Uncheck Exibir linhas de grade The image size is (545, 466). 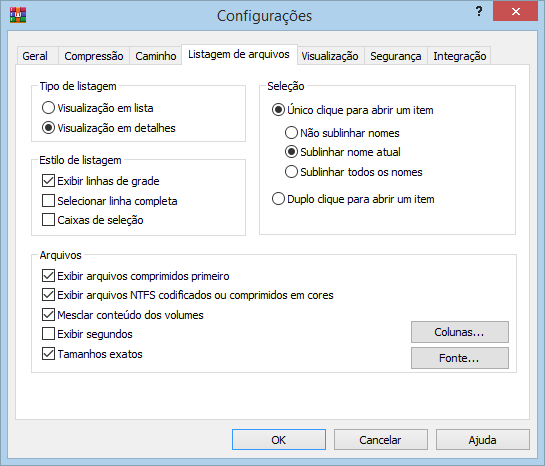(x=100, y=181)
